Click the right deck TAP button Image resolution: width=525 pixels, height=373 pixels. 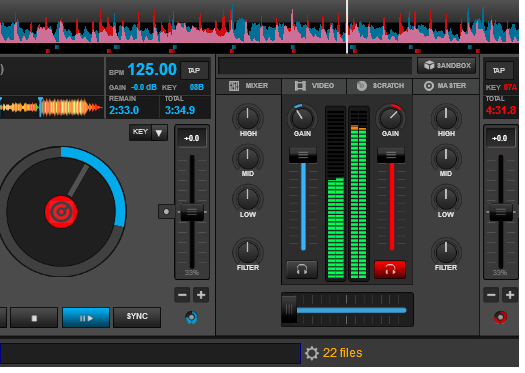[x=499, y=71]
